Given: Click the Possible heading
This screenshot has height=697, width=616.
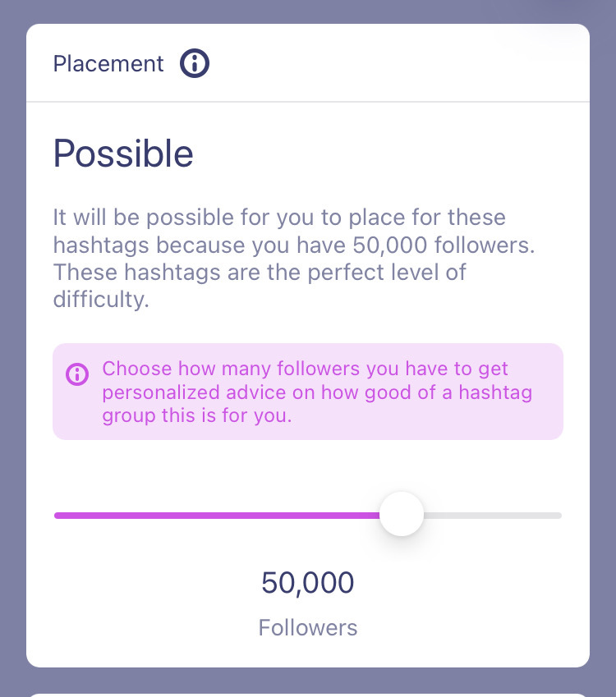Looking at the screenshot, I should tap(123, 154).
